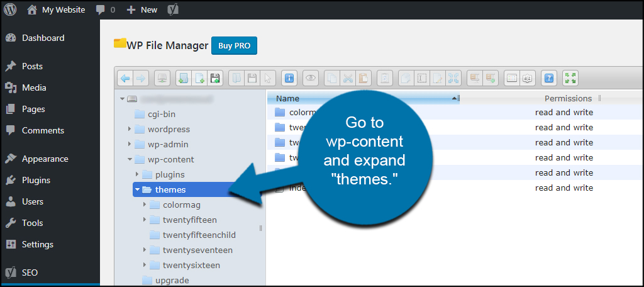Click the Buy PRO button

point(234,46)
